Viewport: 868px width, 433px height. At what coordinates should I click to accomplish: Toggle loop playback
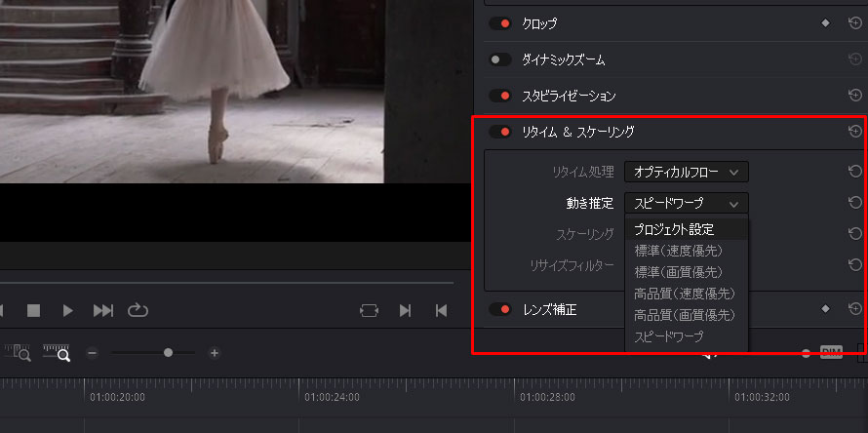[137, 310]
